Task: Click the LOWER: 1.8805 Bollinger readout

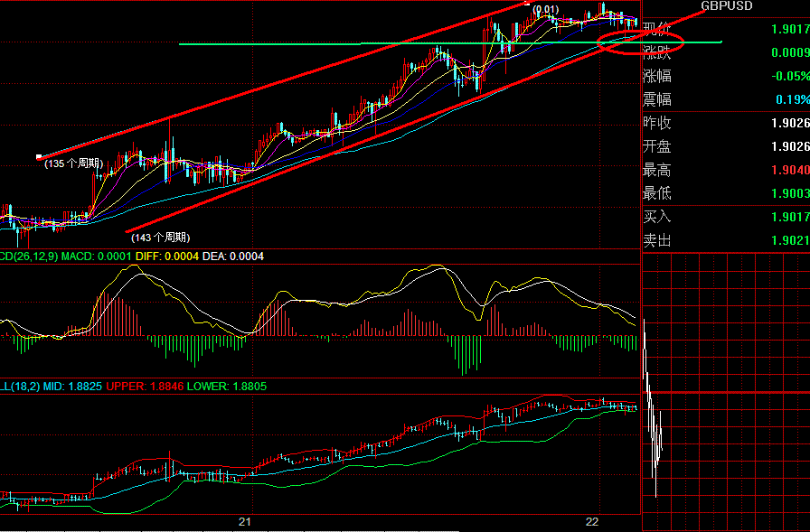Action: click(x=227, y=387)
